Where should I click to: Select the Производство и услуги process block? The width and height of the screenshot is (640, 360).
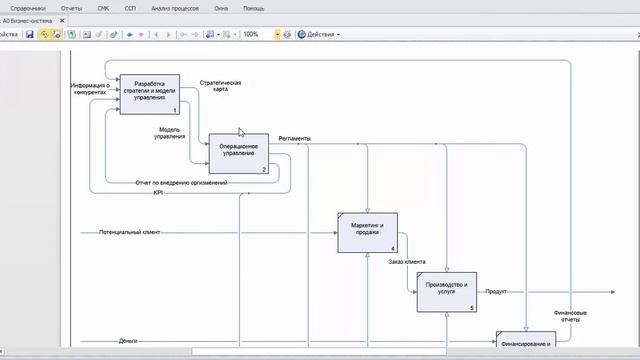tap(447, 292)
